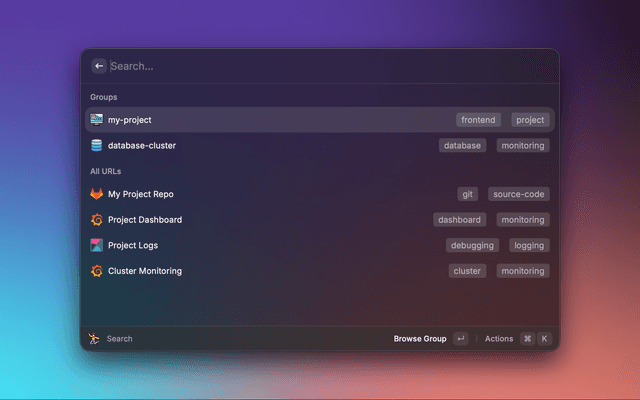
Task: Click the Enter key icon in footer
Action: 460,339
